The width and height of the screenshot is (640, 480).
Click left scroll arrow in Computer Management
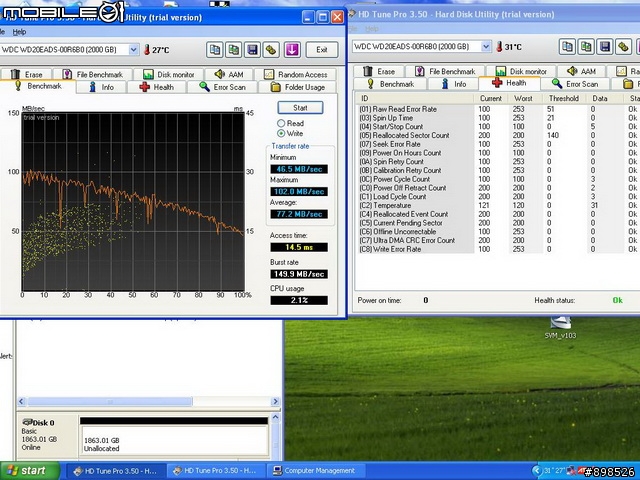coord(22,402)
